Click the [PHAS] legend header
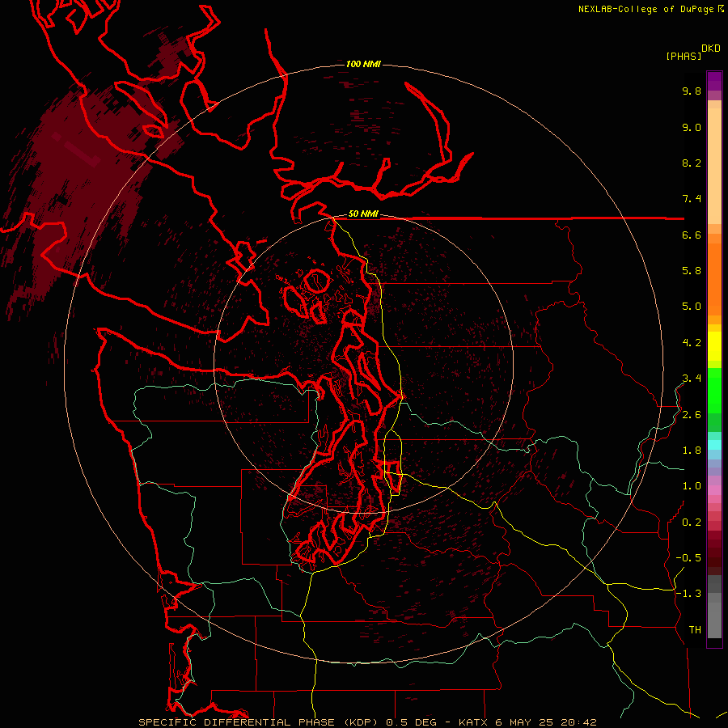 684,56
